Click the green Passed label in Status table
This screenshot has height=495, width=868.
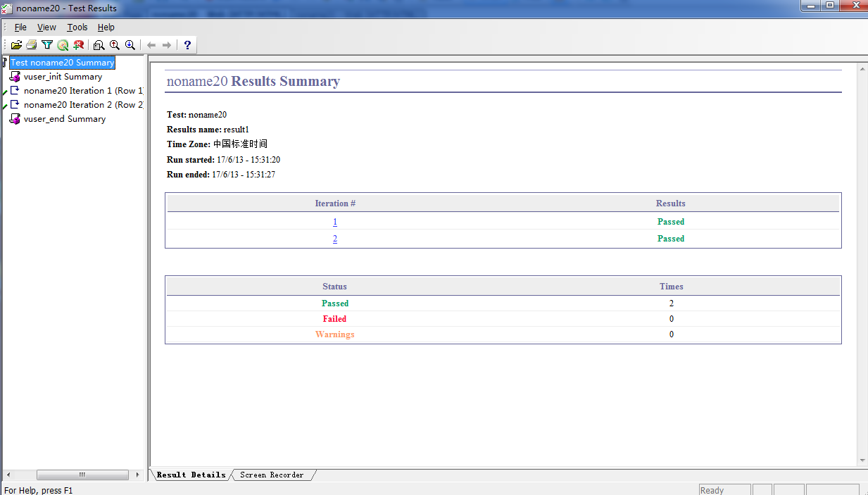click(335, 303)
